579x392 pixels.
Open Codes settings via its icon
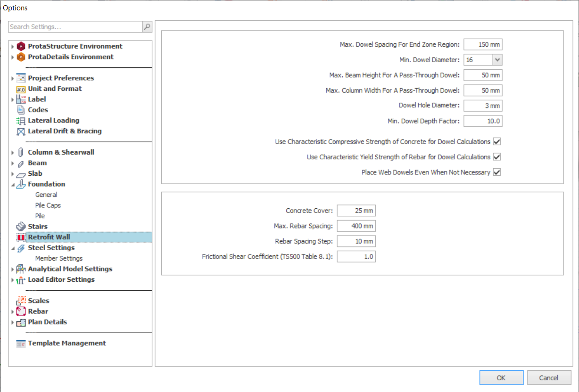[21, 110]
